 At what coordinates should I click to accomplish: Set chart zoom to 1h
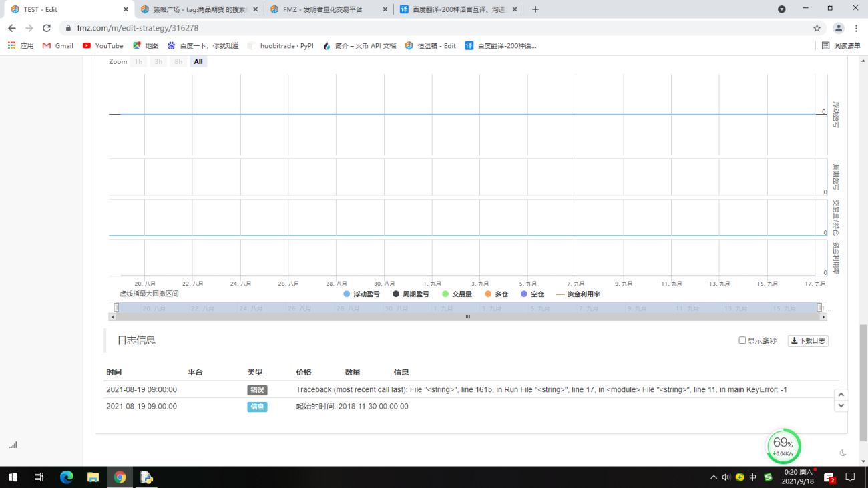click(x=138, y=61)
